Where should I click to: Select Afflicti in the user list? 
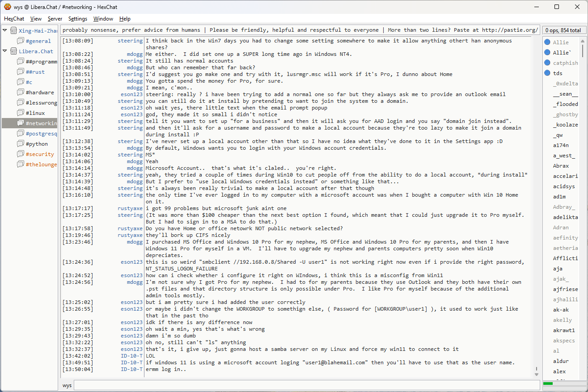[566, 258]
